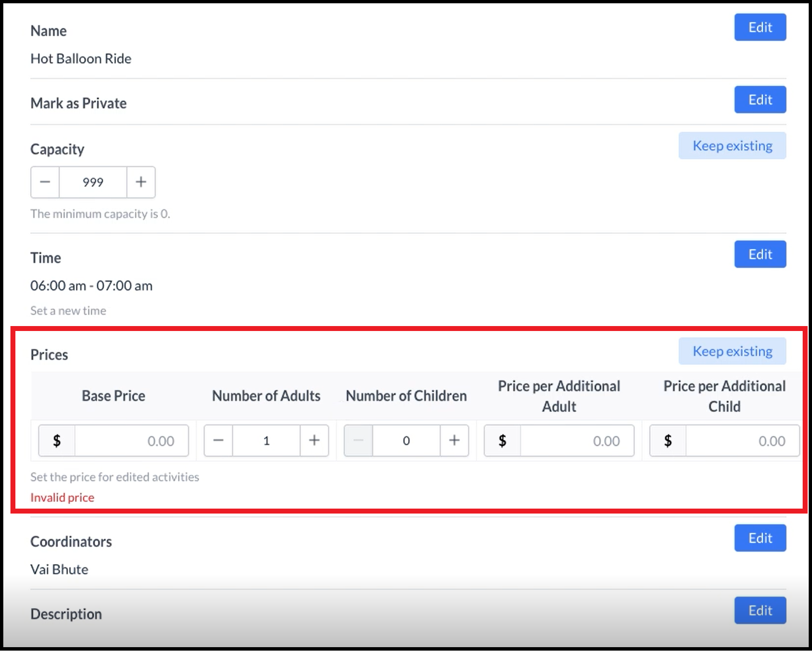The width and height of the screenshot is (812, 651).
Task: Click the dollar sign icon beside Base Price
Action: [56, 440]
